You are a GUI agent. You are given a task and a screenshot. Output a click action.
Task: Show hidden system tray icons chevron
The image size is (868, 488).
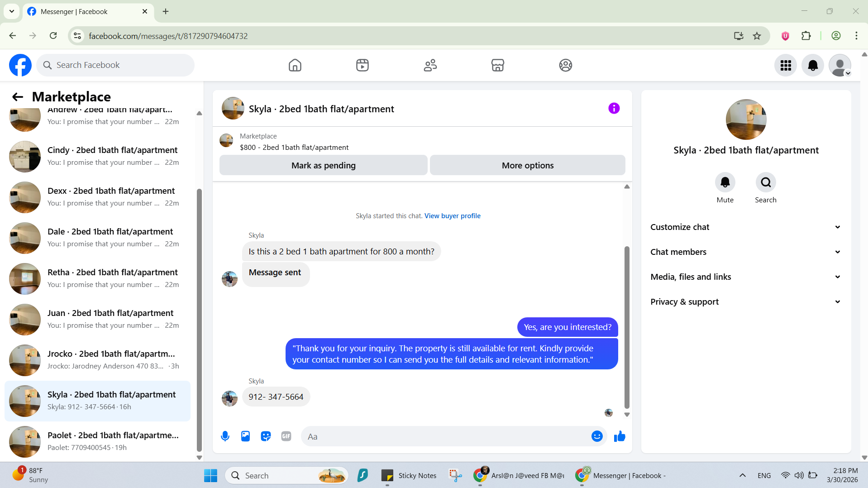742,475
